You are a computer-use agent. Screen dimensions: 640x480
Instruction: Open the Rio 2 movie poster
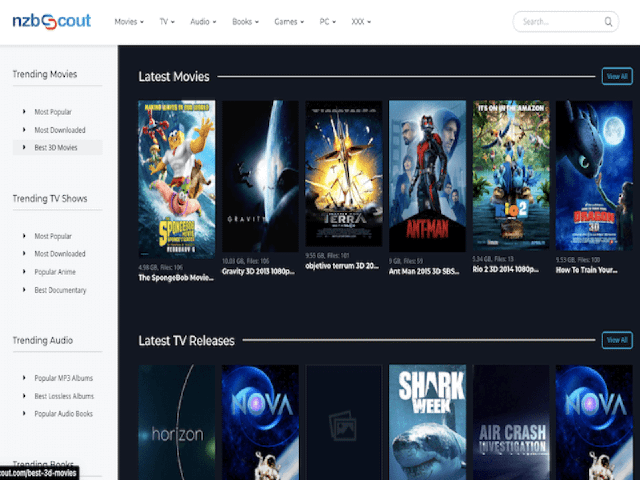pos(511,175)
